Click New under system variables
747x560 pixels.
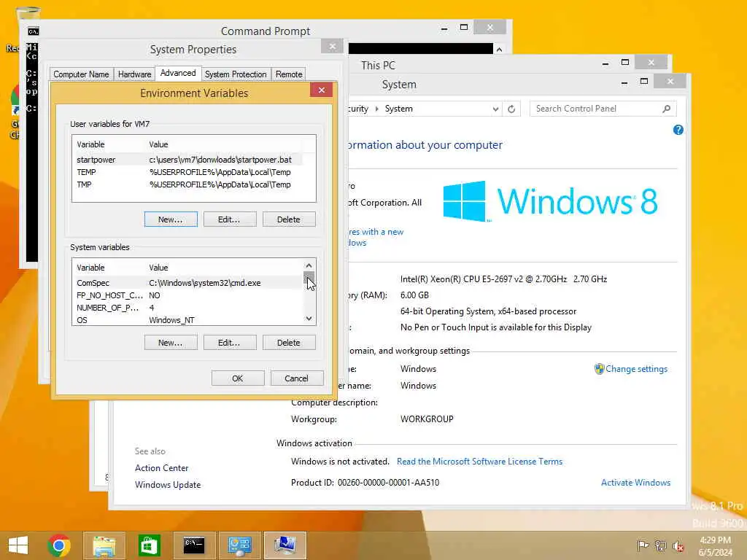(171, 343)
